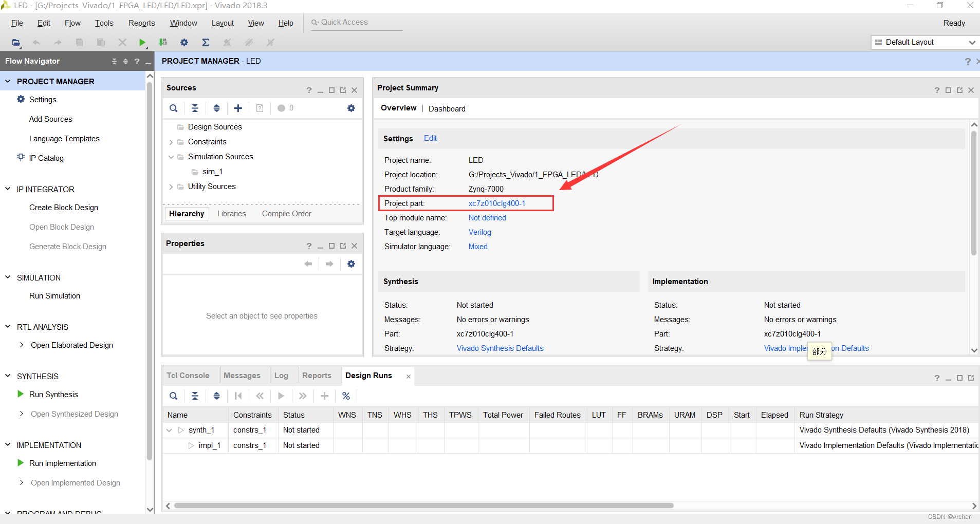Screen dimensions: 980x524
Task: Expand all in Sources panel
Action: pyautogui.click(x=217, y=108)
